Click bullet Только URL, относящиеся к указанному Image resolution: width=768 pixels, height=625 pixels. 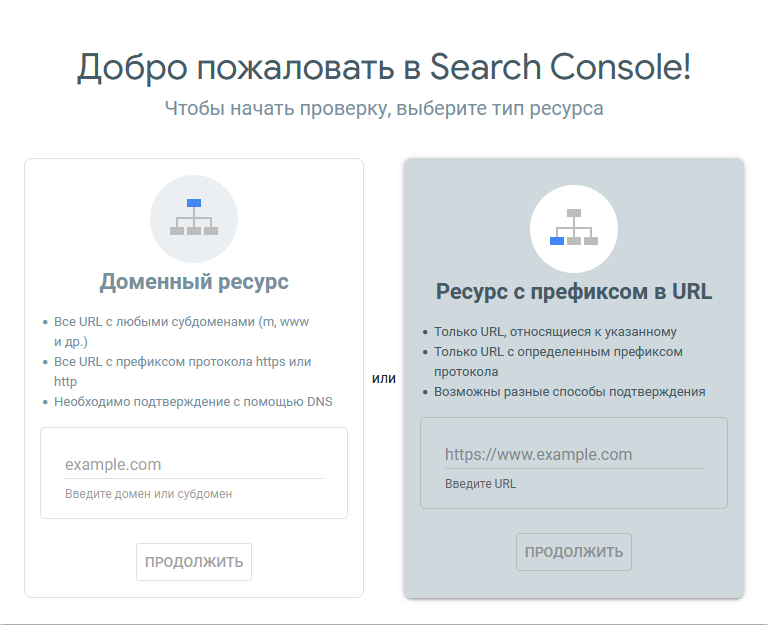tap(555, 332)
